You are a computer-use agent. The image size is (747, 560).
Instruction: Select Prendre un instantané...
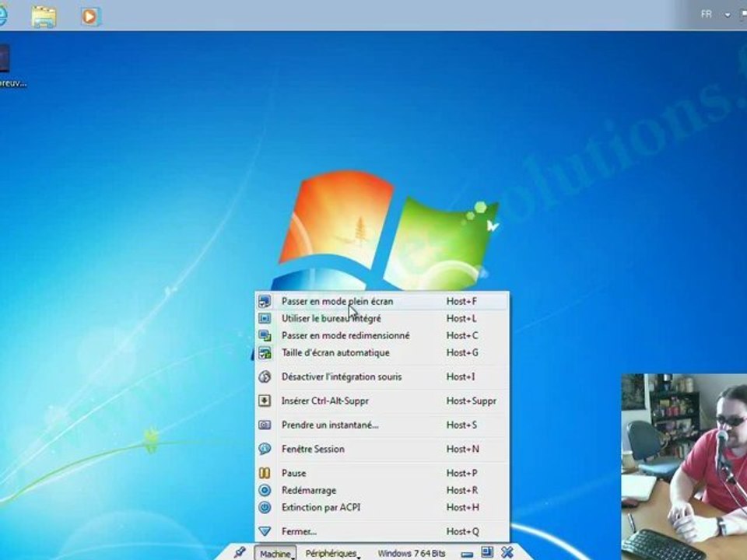pyautogui.click(x=382, y=425)
